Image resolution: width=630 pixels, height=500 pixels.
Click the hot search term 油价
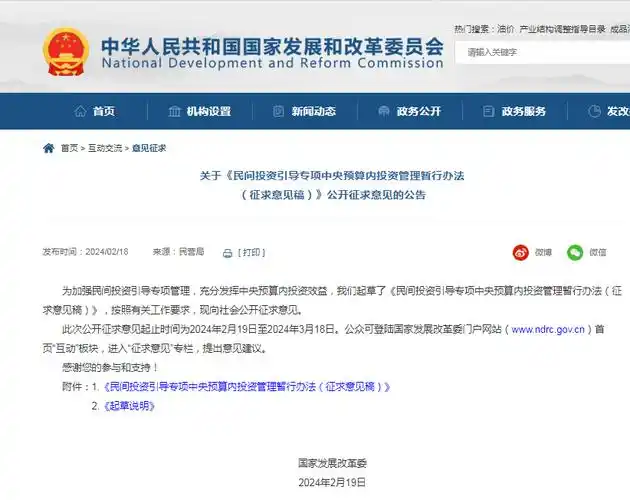(x=505, y=29)
